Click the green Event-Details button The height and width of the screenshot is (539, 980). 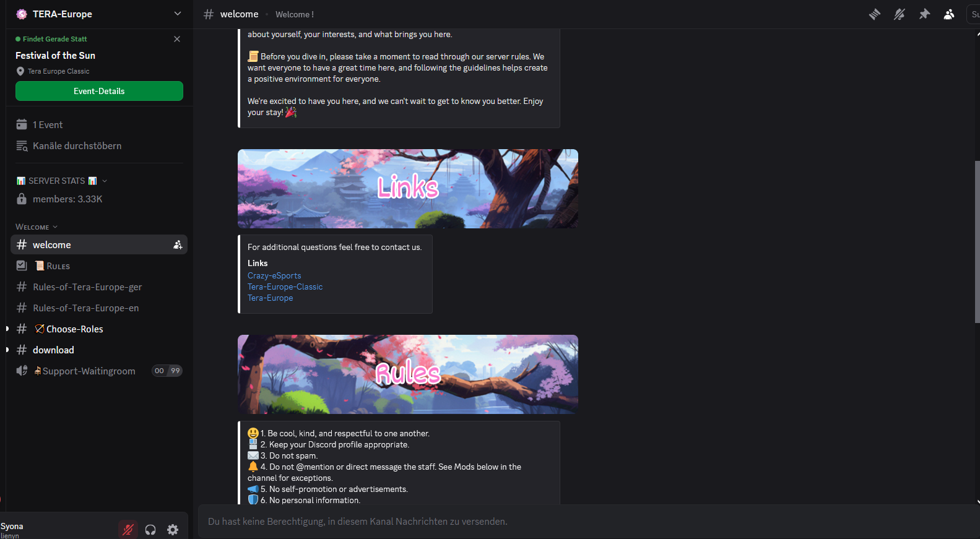tap(99, 91)
